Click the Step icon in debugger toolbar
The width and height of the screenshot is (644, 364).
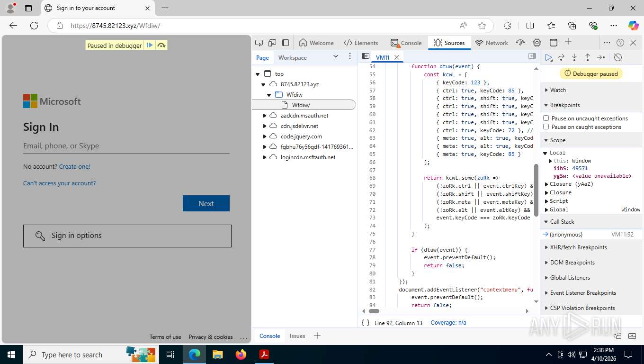pos(601,57)
